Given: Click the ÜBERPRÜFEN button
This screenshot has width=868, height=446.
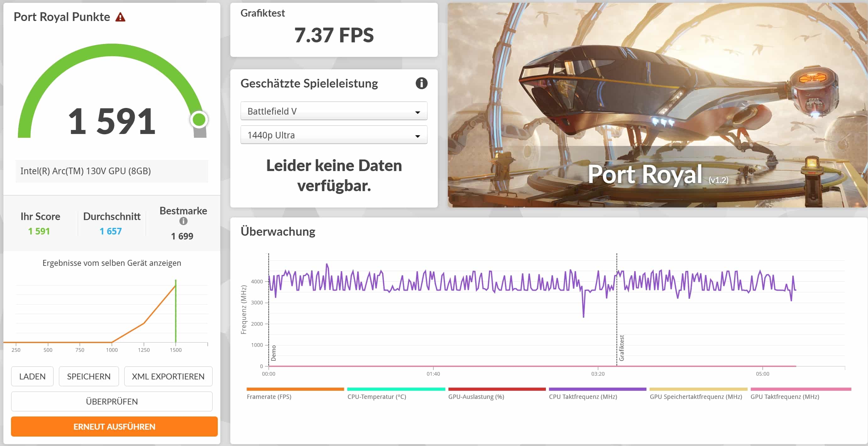Looking at the screenshot, I should (112, 401).
